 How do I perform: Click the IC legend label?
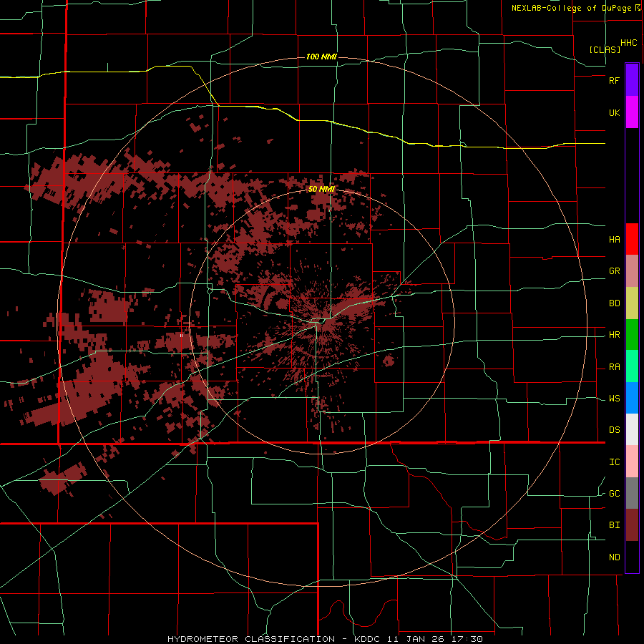click(x=614, y=462)
